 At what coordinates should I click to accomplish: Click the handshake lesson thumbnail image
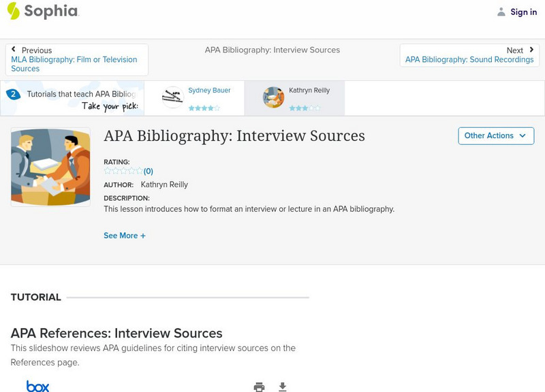[50, 167]
